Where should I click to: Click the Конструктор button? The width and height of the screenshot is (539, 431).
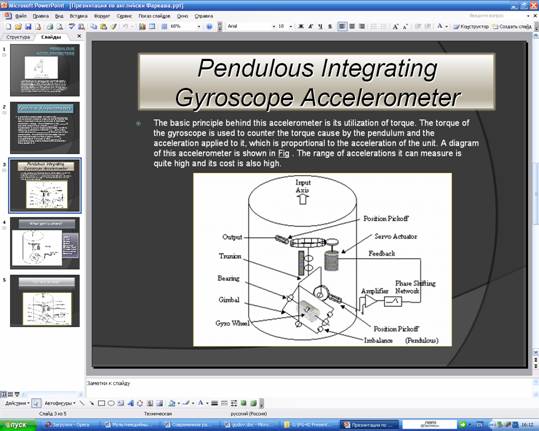(x=471, y=26)
